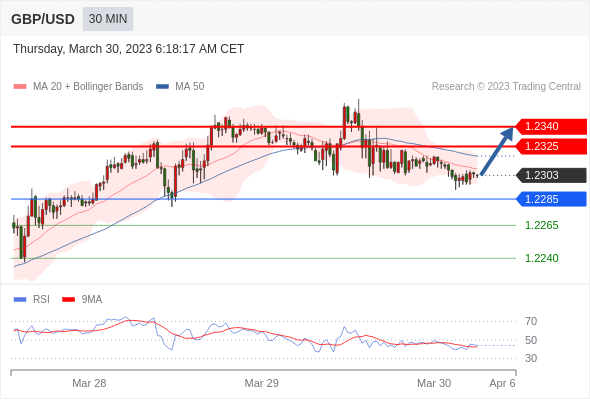Click the 9MA legend label
590x400 pixels.
[92, 300]
